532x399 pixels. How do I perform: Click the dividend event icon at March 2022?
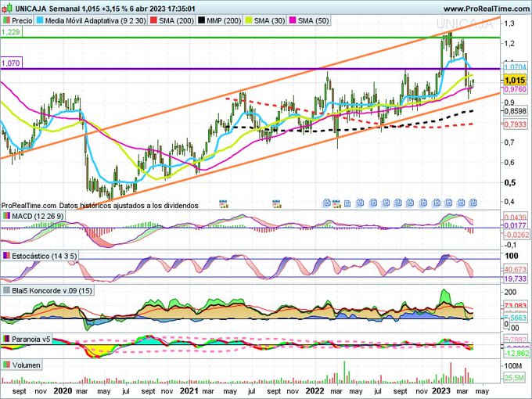[336, 203]
